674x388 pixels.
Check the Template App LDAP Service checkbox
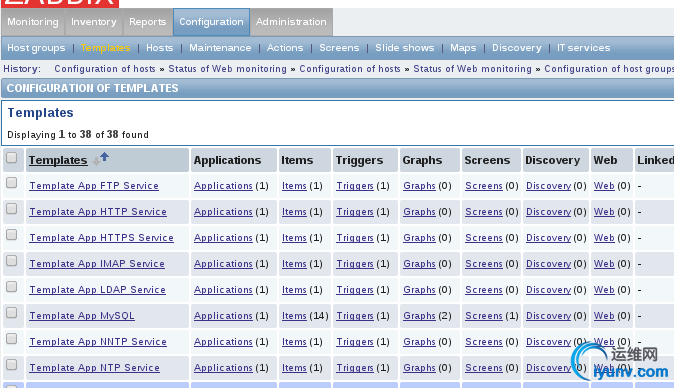click(x=12, y=287)
